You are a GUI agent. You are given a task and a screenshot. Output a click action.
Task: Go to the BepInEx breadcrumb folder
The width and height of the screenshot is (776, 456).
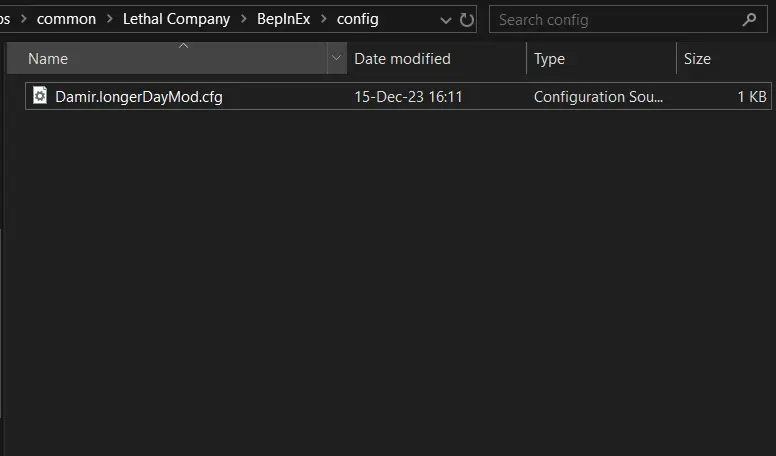(284, 19)
